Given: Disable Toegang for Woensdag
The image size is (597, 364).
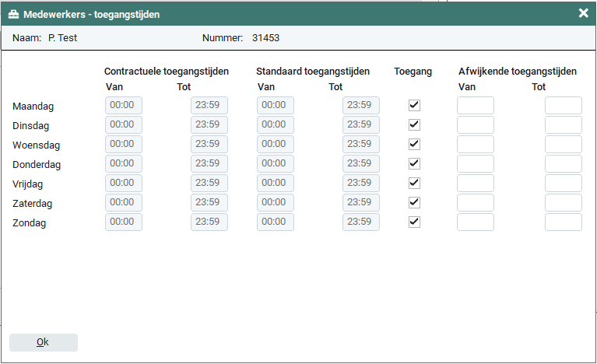Looking at the screenshot, I should point(414,144).
